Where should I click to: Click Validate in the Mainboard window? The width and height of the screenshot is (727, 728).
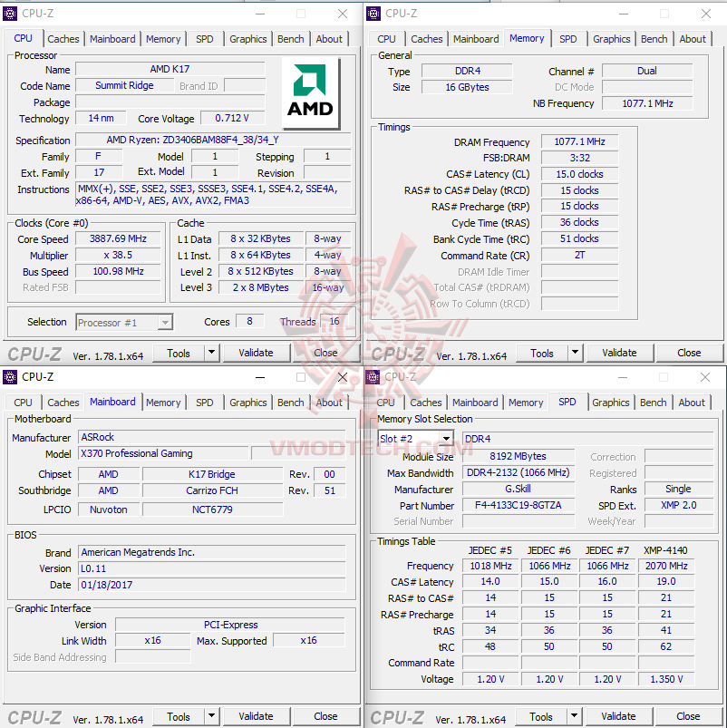[x=257, y=716]
